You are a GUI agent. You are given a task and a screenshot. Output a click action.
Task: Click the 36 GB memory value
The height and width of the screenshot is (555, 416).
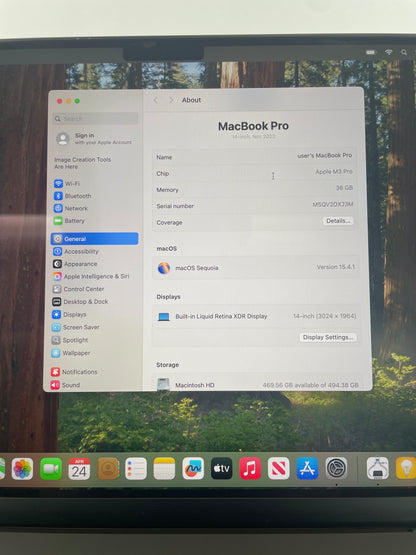[344, 188]
